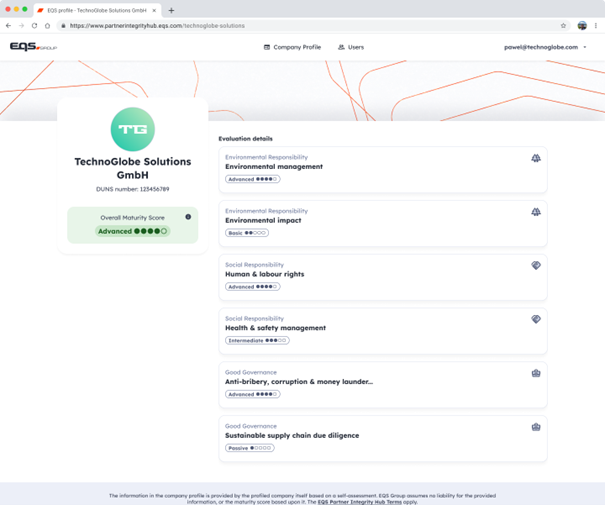Image resolution: width=605 pixels, height=505 pixels.
Task: Click the Sustainable supply chain card icon
Action: pyautogui.click(x=536, y=427)
